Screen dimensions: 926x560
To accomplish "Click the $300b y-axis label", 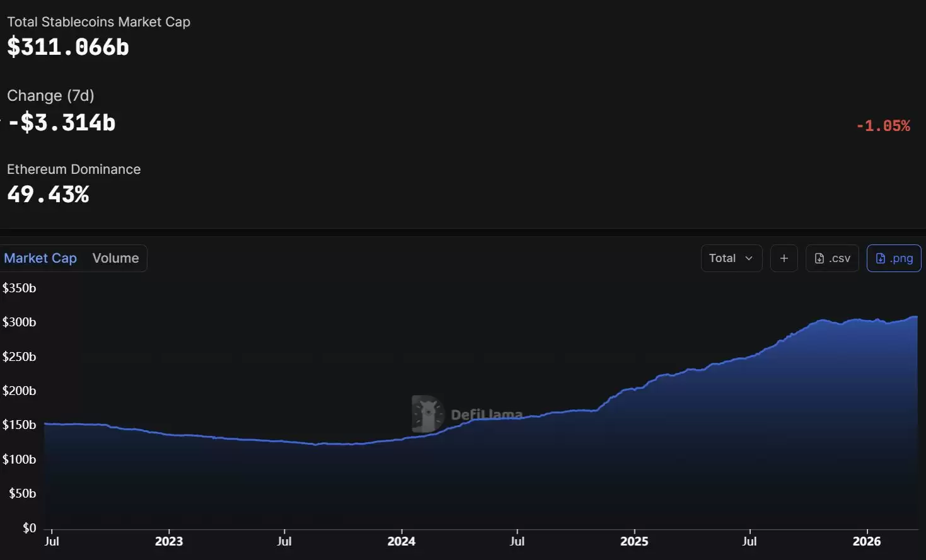I will click(20, 322).
